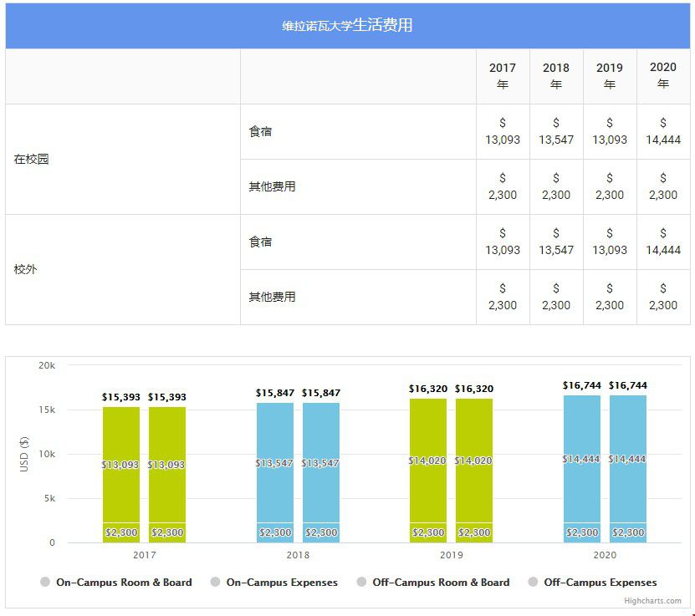695x616 pixels.
Task: Select the 校外 食宿 cell for 2017
Action: click(x=503, y=242)
